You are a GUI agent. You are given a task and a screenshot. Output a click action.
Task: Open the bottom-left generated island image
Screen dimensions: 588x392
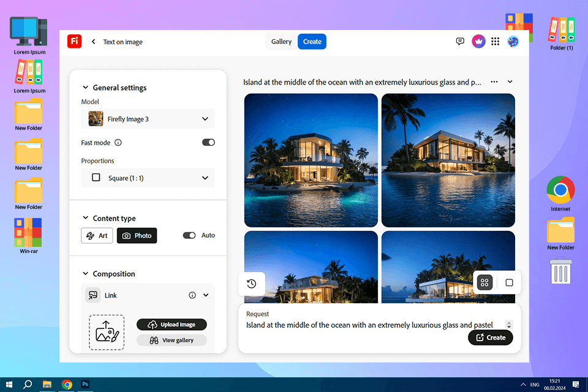click(x=311, y=267)
